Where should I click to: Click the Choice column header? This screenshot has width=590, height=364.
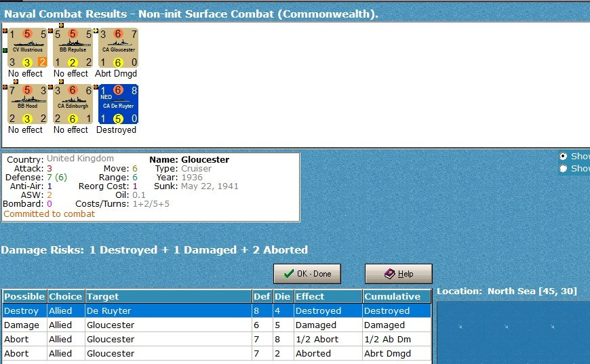[66, 296]
